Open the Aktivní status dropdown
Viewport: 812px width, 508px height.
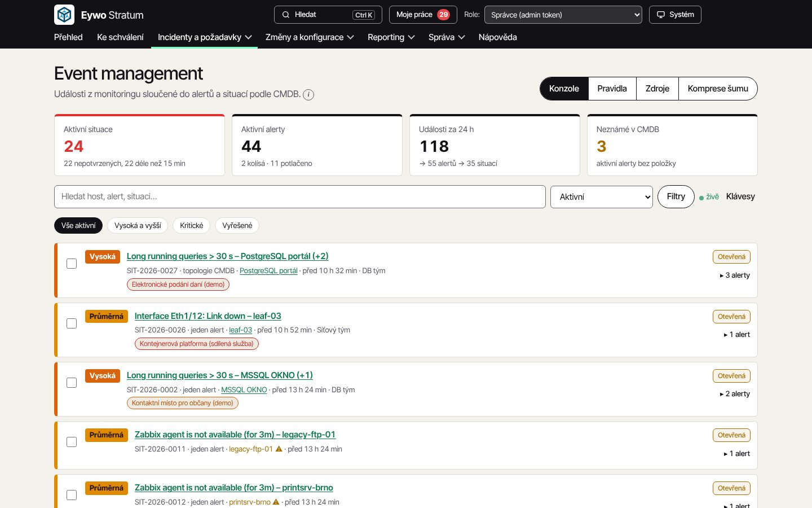(x=601, y=197)
